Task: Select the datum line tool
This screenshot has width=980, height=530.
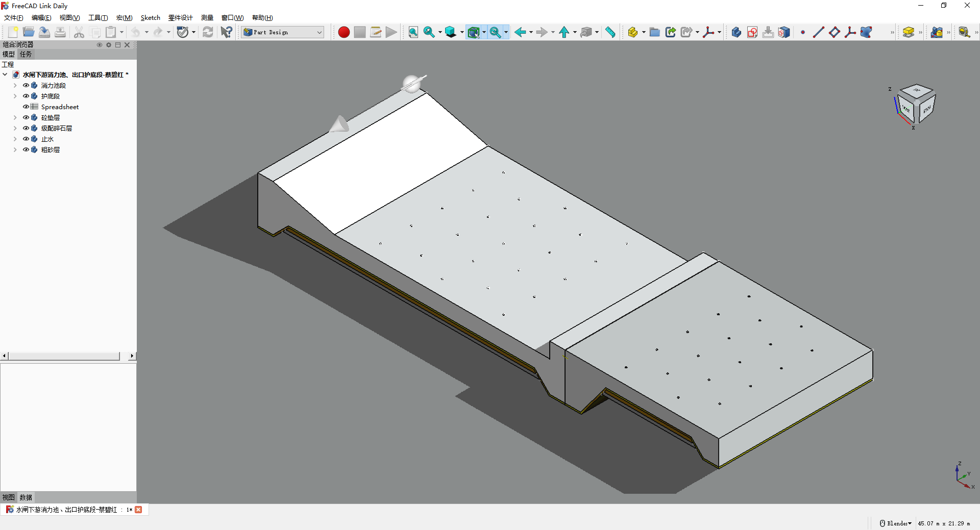Action: pyautogui.click(x=818, y=32)
